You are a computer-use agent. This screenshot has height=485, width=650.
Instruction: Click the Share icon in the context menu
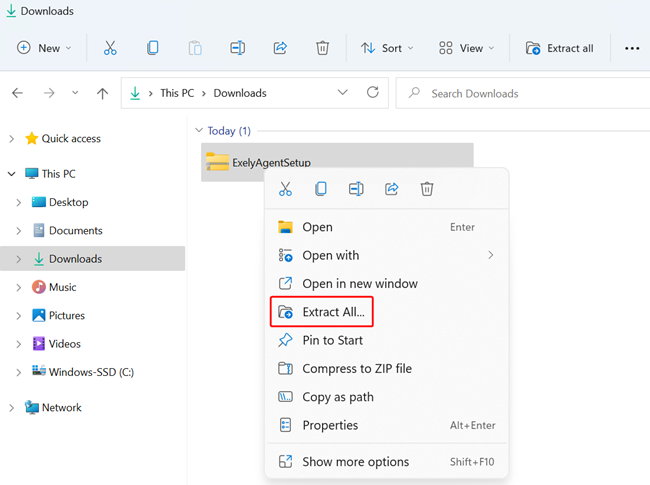[x=392, y=189]
